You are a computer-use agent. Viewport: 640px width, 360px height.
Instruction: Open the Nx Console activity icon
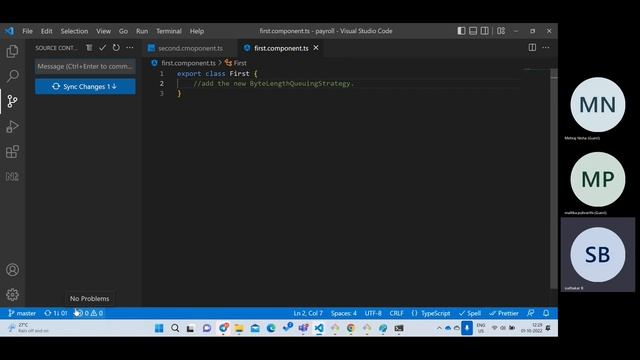12,176
